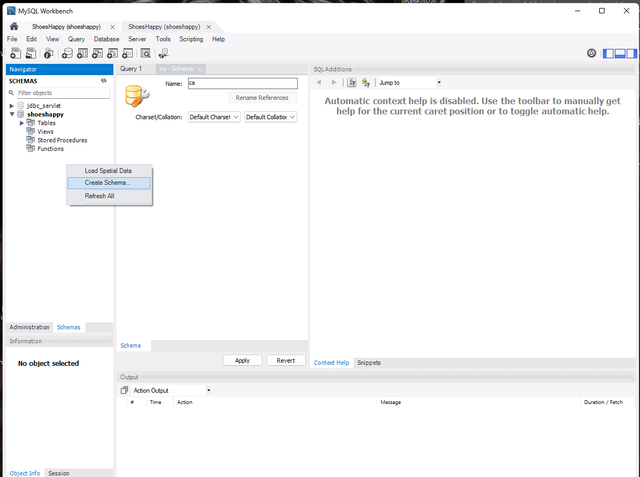Click the large schema editor database icon
Viewport: 640px width, 477px height.
coord(137,96)
